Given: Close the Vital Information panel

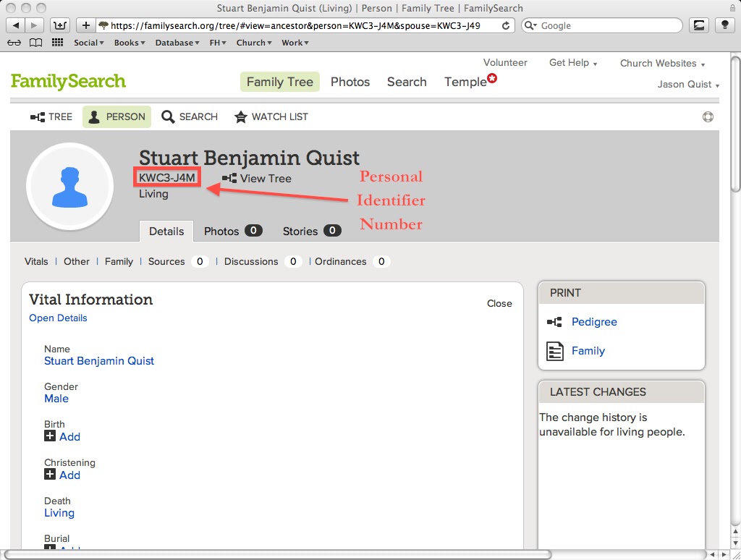Looking at the screenshot, I should click(x=499, y=303).
